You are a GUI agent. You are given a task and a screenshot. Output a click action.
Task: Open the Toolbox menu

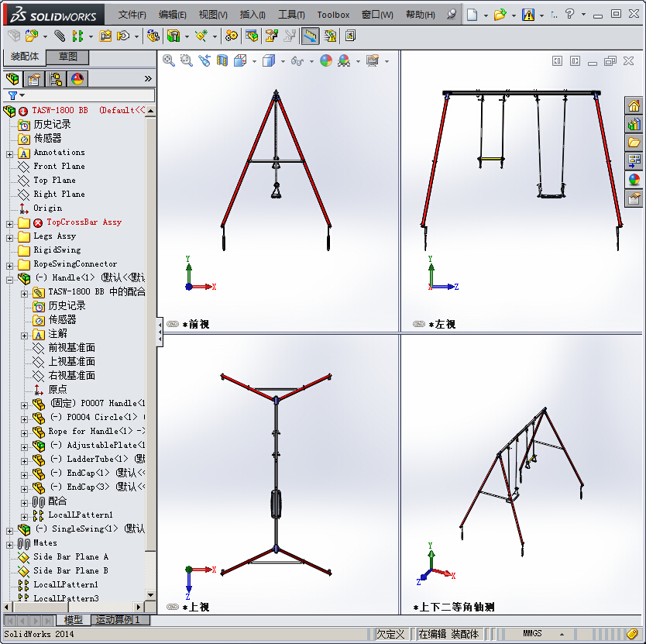(x=333, y=15)
